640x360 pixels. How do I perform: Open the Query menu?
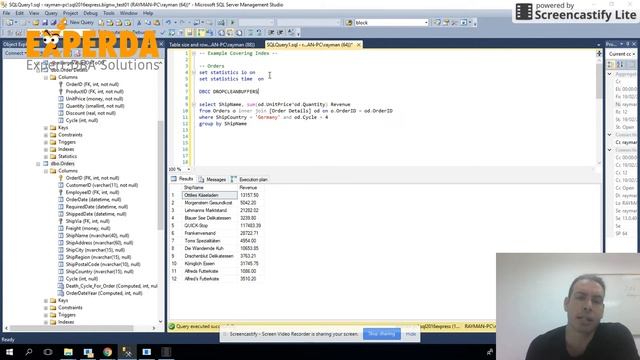tap(51, 13)
